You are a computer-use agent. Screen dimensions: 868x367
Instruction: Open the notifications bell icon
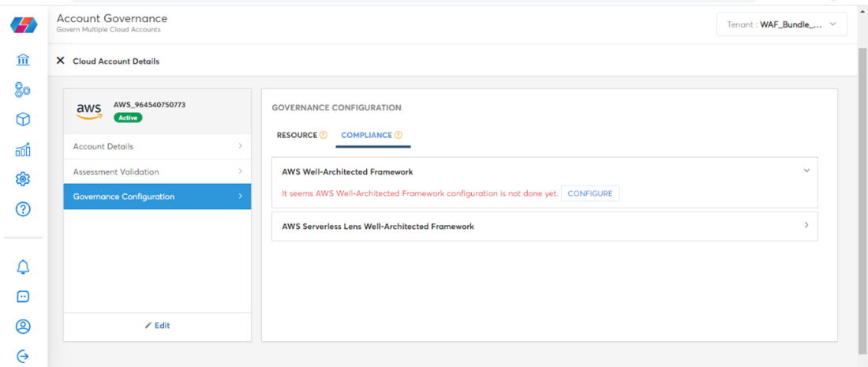click(x=23, y=267)
